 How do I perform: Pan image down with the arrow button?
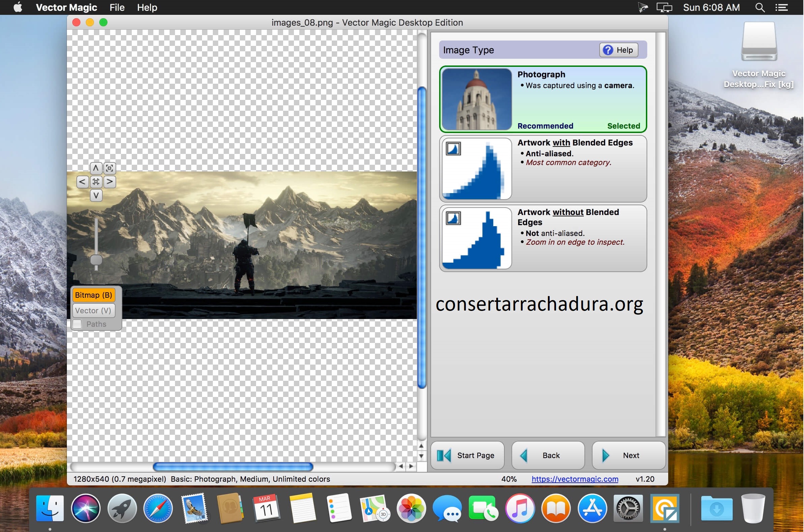tap(96, 195)
